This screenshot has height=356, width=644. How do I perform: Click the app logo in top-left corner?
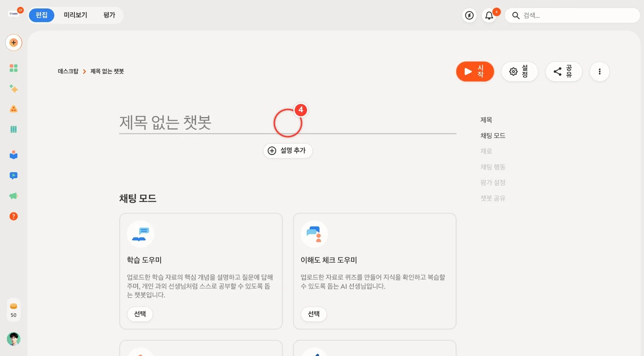tap(14, 13)
